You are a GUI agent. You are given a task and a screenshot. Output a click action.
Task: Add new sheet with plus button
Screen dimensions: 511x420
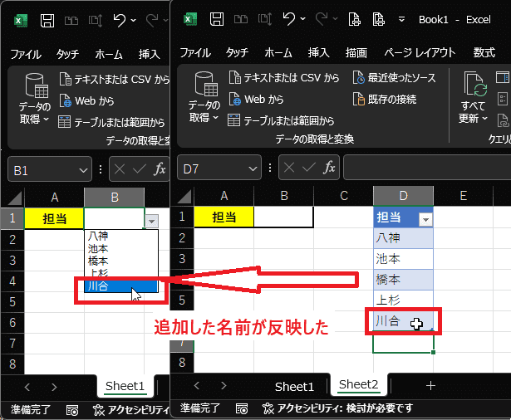pos(430,385)
